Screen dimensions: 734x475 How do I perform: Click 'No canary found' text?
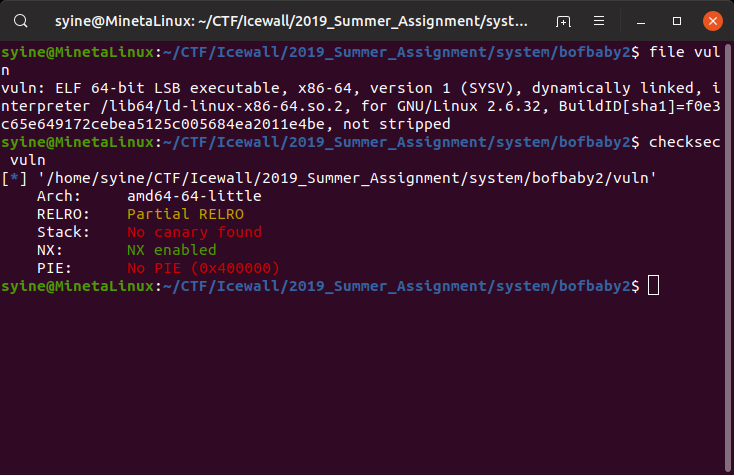click(194, 232)
